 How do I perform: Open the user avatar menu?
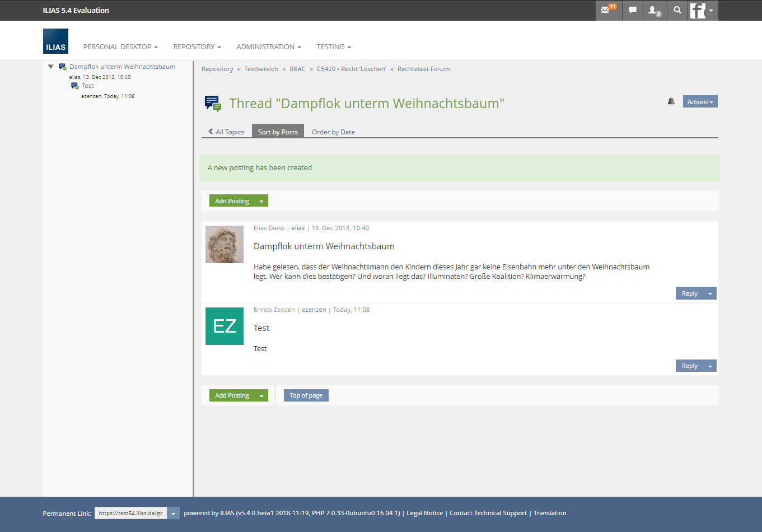pyautogui.click(x=702, y=10)
